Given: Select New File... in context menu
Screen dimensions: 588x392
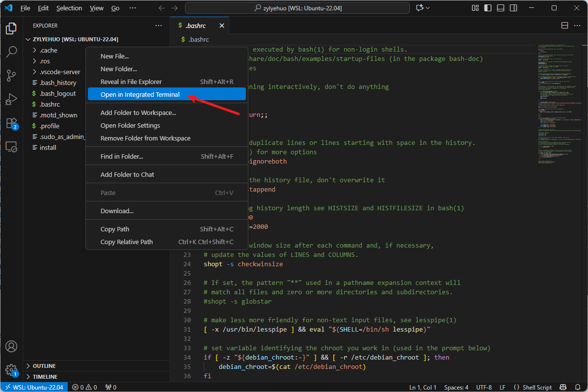Looking at the screenshot, I should point(167,56).
